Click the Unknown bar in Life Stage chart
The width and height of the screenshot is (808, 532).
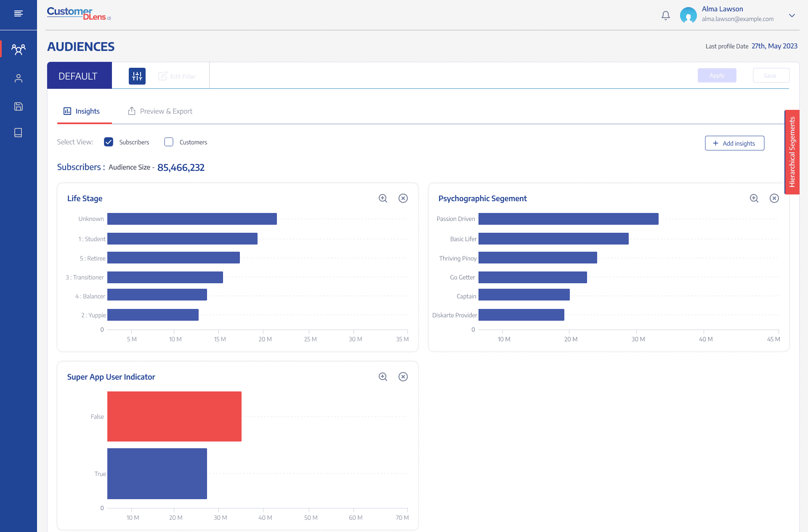point(192,219)
